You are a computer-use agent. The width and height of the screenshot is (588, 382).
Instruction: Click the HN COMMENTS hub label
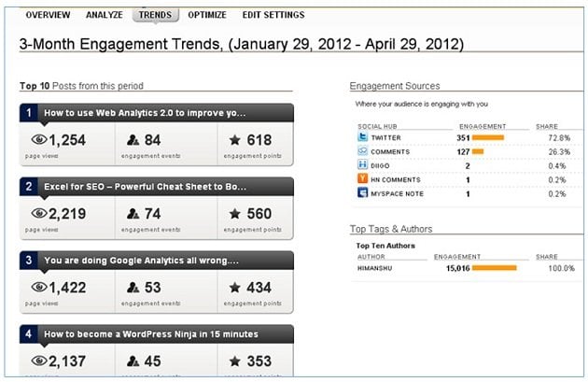pos(396,179)
